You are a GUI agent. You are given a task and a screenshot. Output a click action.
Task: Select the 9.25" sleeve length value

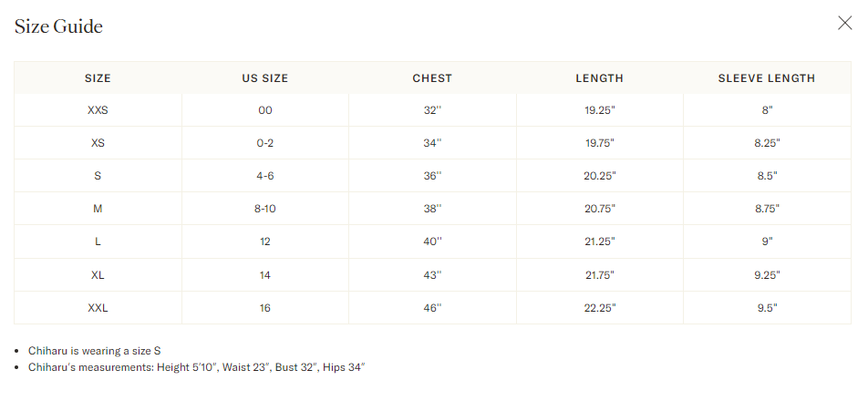click(x=766, y=275)
